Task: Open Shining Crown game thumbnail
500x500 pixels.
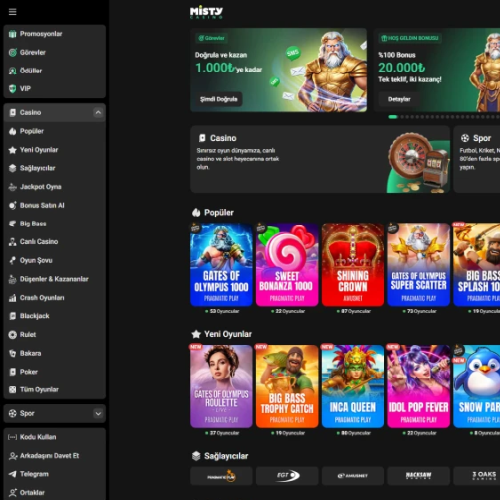Action: coord(353,265)
